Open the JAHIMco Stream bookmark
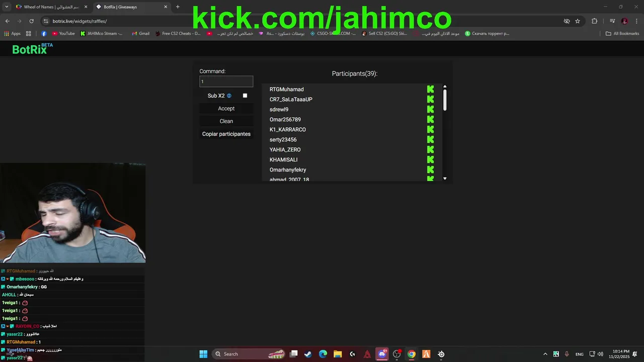 (102, 34)
